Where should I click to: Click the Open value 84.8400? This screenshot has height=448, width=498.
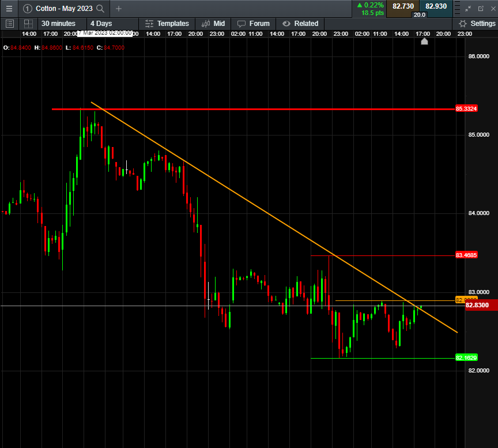click(21, 48)
